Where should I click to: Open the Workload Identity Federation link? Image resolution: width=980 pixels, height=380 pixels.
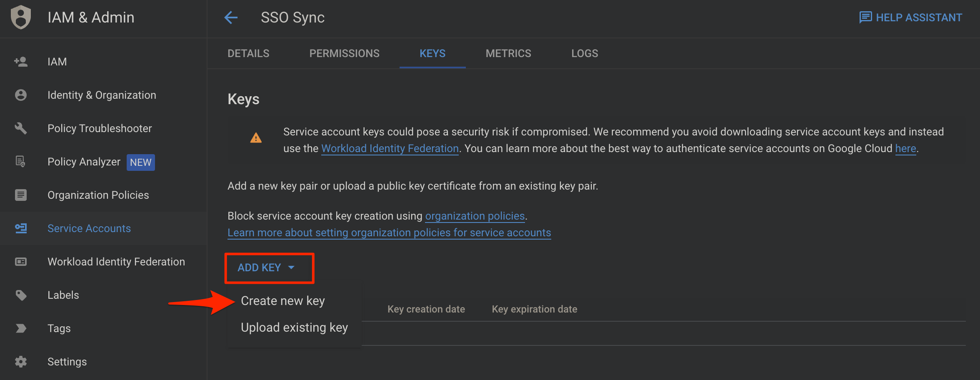(390, 148)
